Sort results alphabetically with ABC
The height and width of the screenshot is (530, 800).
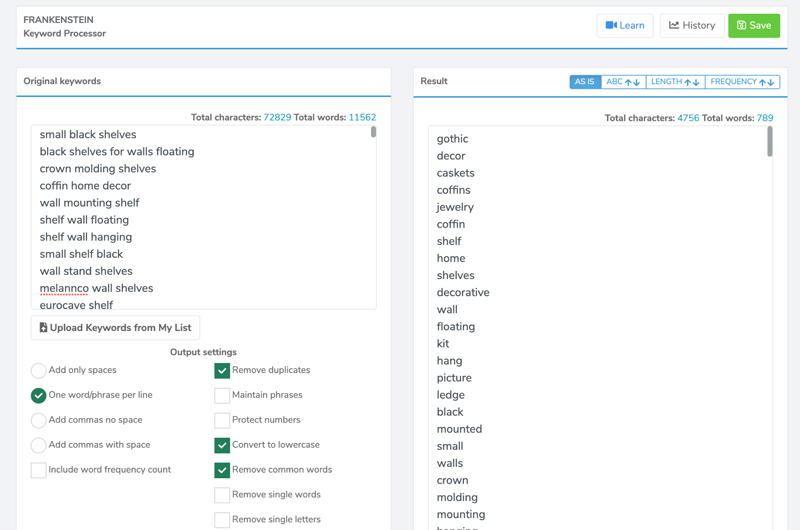click(x=622, y=82)
